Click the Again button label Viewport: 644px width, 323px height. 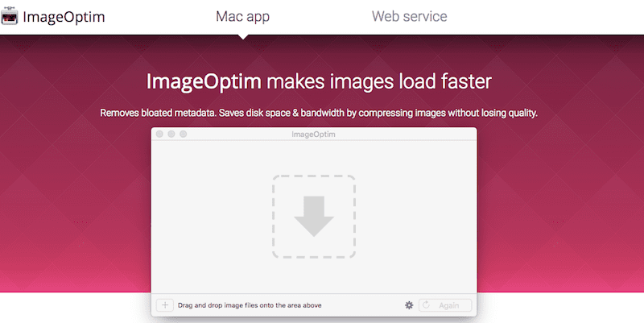pyautogui.click(x=448, y=305)
